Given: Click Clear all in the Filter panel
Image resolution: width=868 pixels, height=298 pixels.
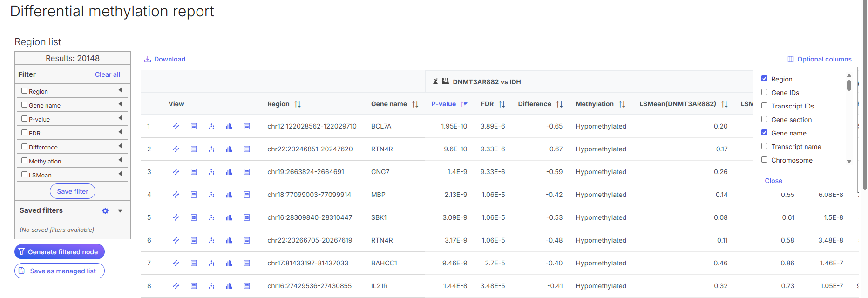Looking at the screenshot, I should (108, 74).
